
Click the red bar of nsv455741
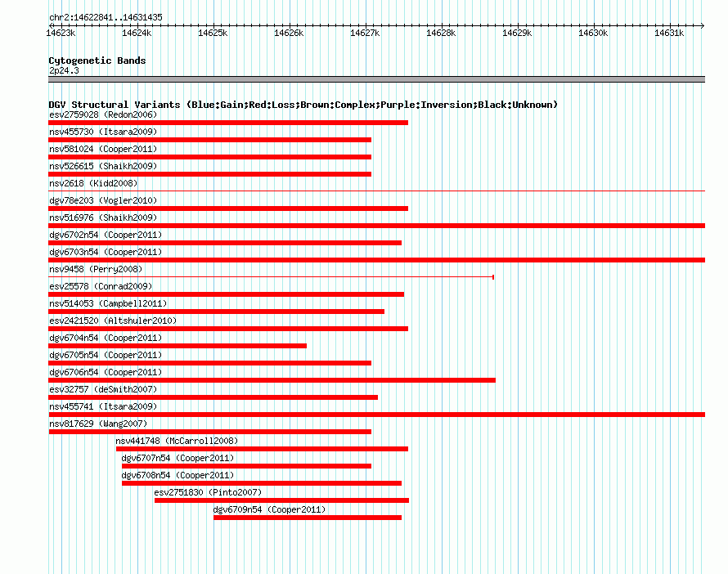pos(376,415)
